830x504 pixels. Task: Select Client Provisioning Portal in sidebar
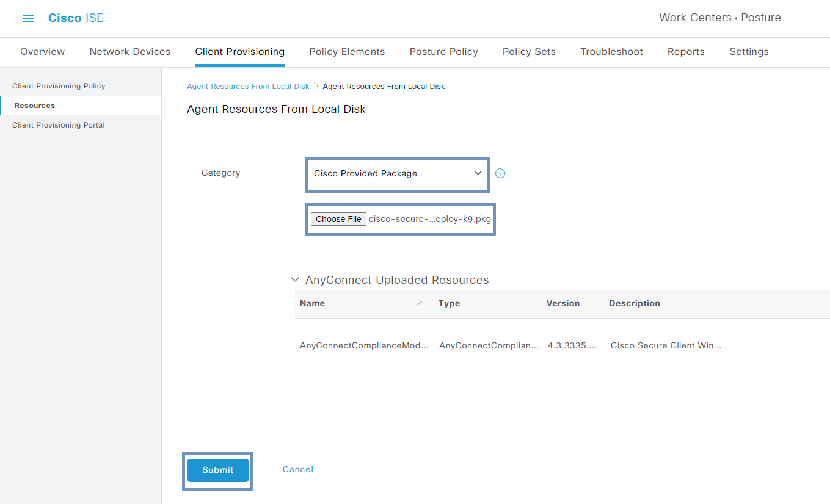pos(59,125)
